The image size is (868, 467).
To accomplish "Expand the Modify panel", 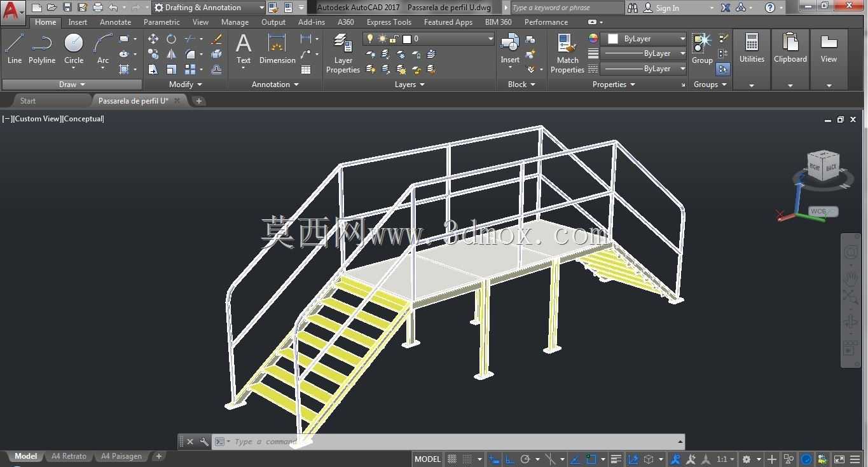I will (x=186, y=84).
